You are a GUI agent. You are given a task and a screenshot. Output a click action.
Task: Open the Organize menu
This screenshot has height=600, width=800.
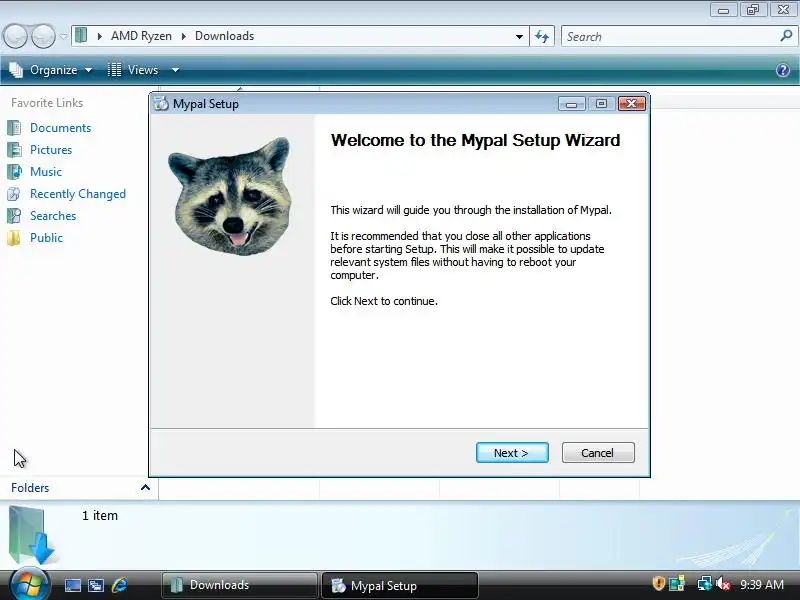click(x=51, y=70)
